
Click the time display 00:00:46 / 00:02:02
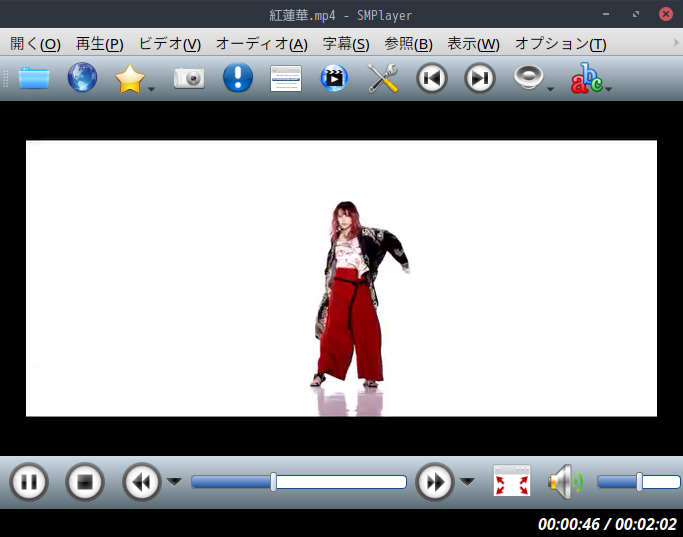point(607,524)
